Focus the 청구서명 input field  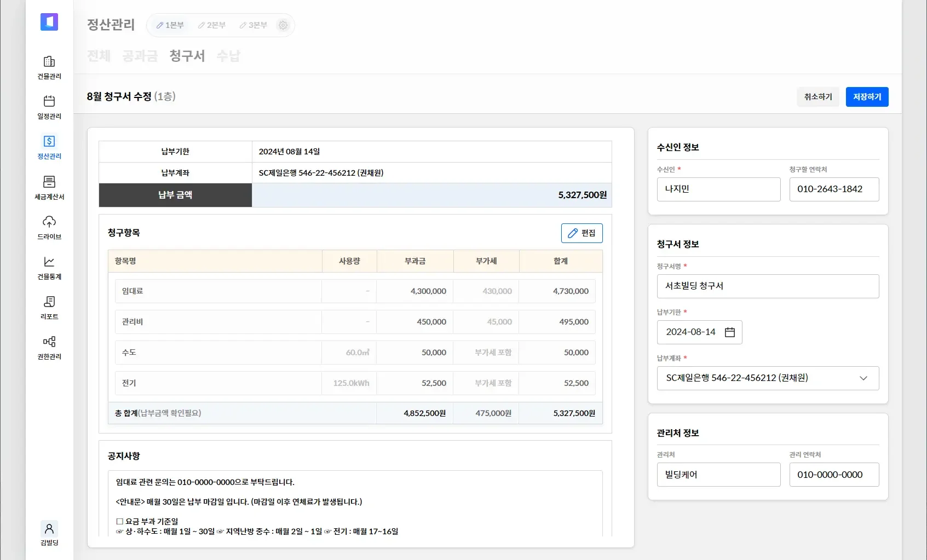[x=767, y=286]
